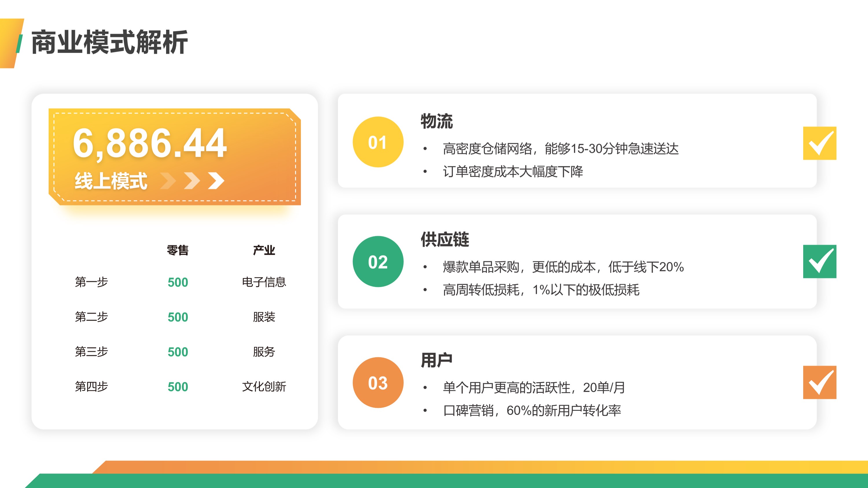Click the bullet 口碑营销，60%的新用户转化率
This screenshot has width=868, height=488.
coord(532,410)
